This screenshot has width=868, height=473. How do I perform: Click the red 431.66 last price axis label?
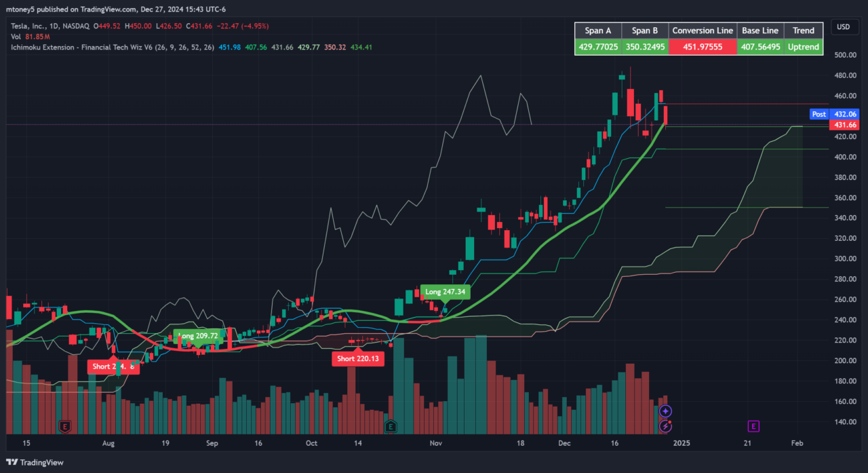click(x=845, y=125)
